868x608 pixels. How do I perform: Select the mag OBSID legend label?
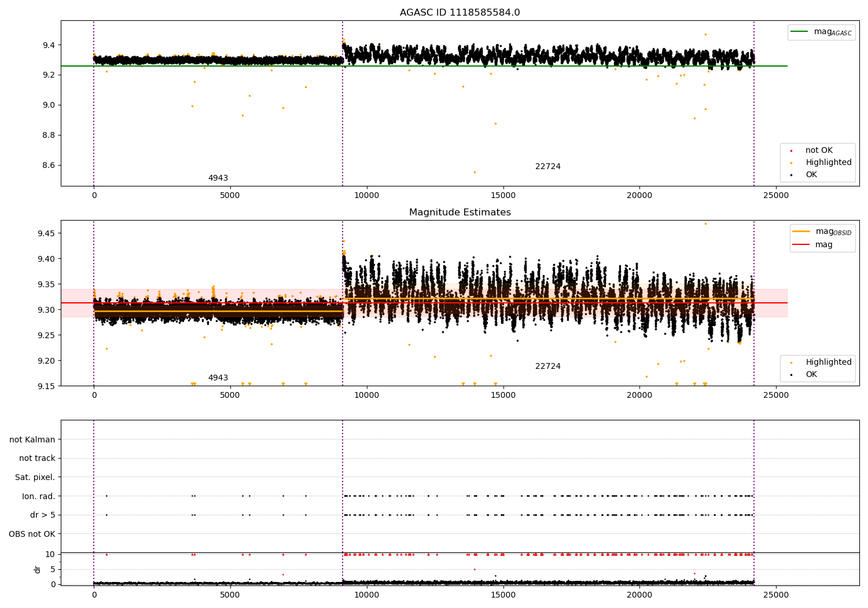tap(834, 232)
